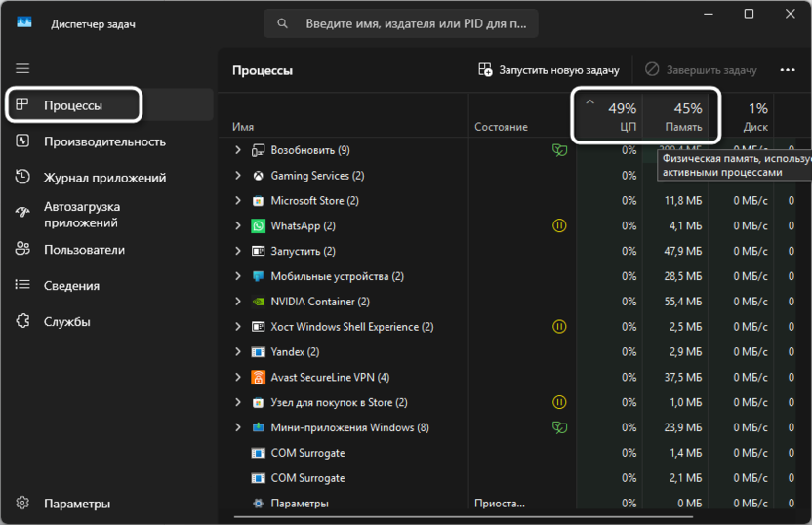Sort processes by Память column
This screenshot has width=812, height=525.
682,117
